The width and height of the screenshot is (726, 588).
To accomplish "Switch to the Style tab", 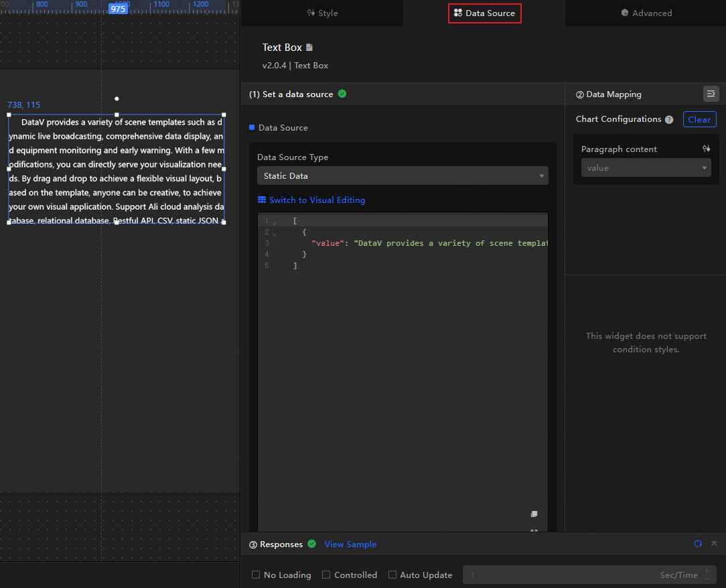I will [322, 13].
